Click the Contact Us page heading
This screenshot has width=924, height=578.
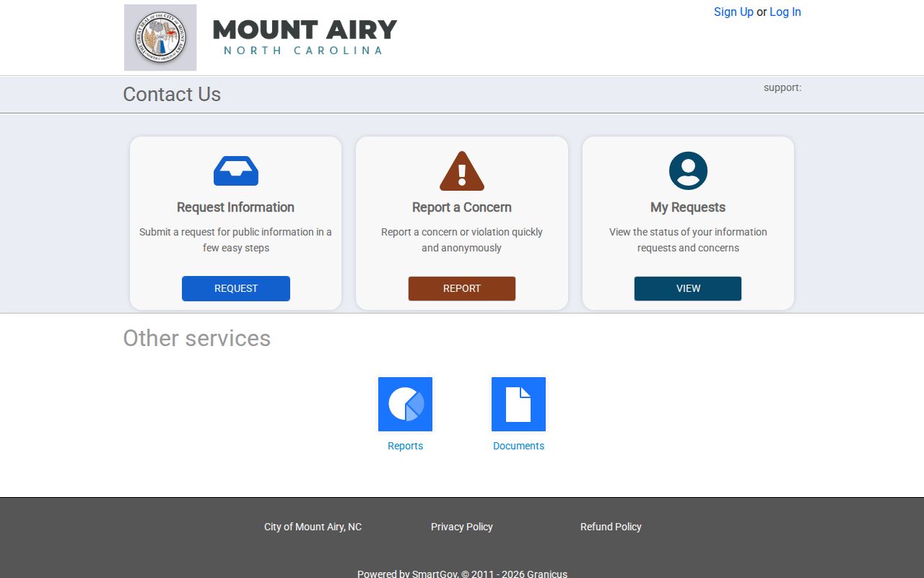point(172,95)
